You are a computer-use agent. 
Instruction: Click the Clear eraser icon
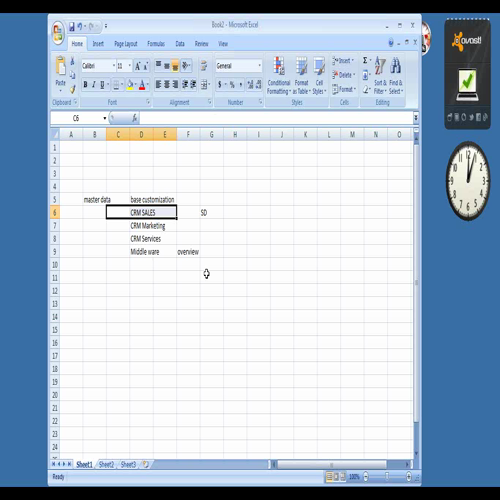click(366, 89)
